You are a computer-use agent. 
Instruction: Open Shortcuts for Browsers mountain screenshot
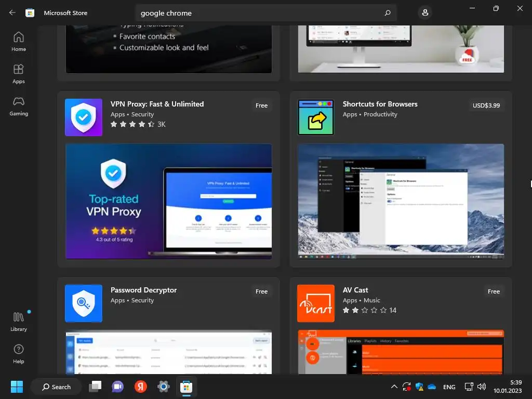click(x=401, y=202)
